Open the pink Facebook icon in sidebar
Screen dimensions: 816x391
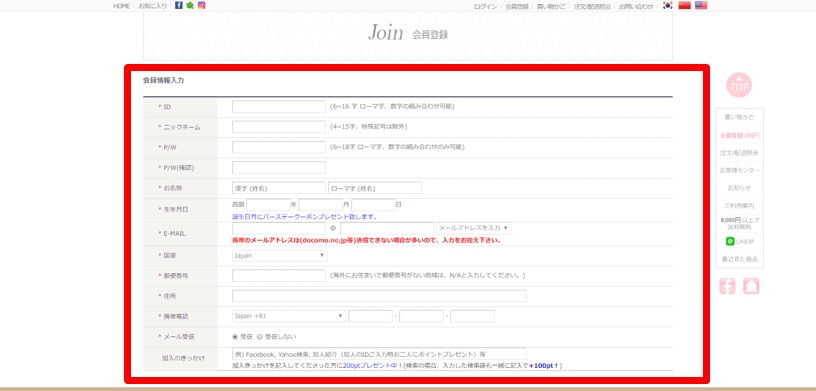(728, 286)
